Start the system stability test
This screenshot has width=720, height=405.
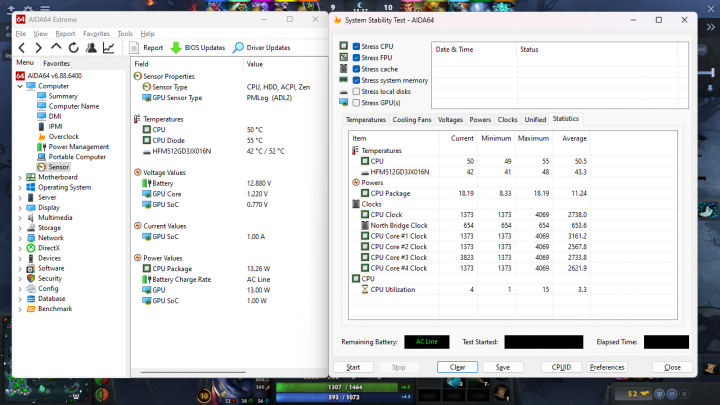(353, 367)
